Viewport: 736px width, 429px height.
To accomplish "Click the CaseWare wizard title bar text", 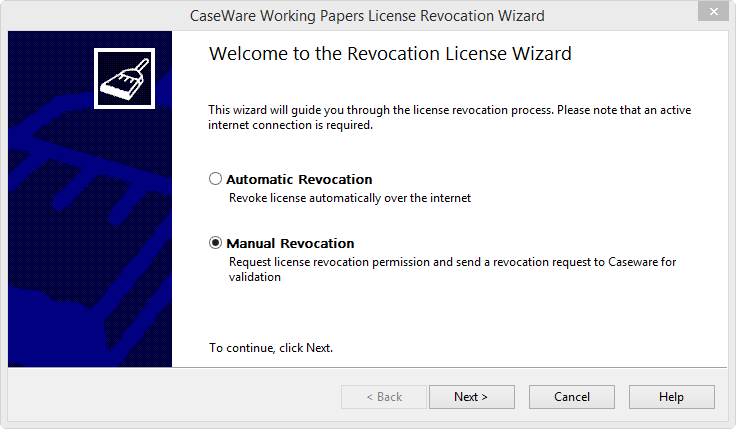I will click(x=367, y=16).
